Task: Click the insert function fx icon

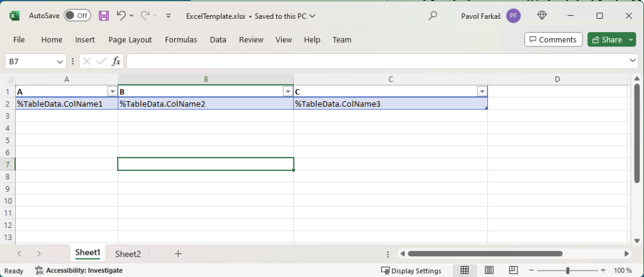Action: pos(116,61)
